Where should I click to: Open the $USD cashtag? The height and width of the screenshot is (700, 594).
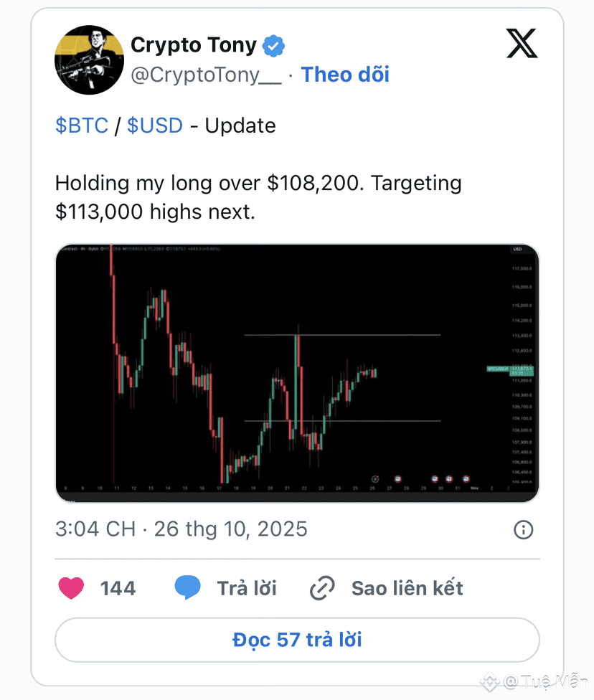[154, 126]
